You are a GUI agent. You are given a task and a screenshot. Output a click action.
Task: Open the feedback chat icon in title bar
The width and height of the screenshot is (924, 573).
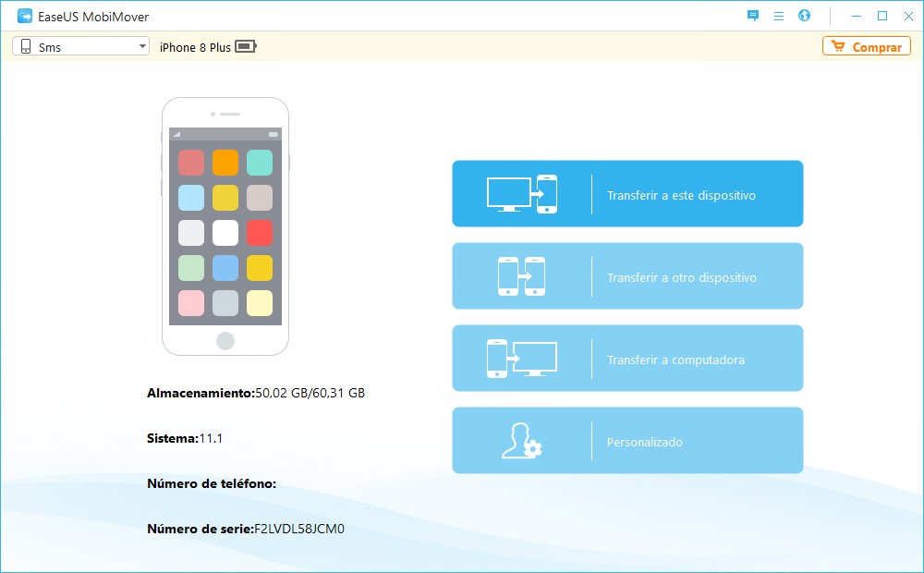click(752, 16)
